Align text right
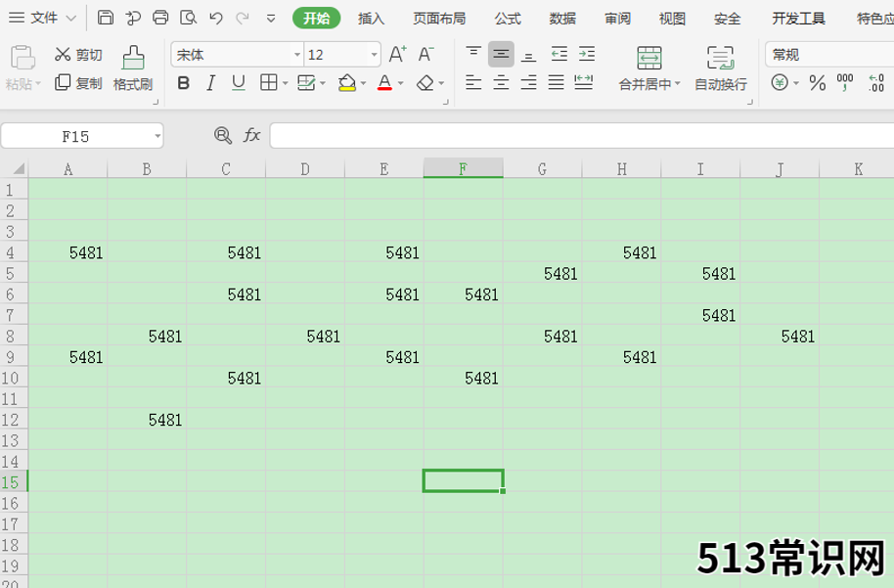894x588 pixels. click(x=528, y=83)
